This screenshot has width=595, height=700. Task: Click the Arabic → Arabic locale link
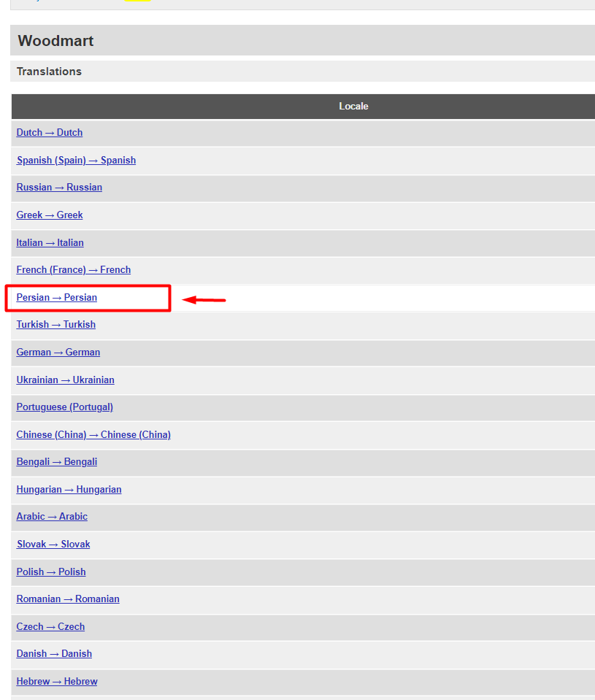coord(52,517)
